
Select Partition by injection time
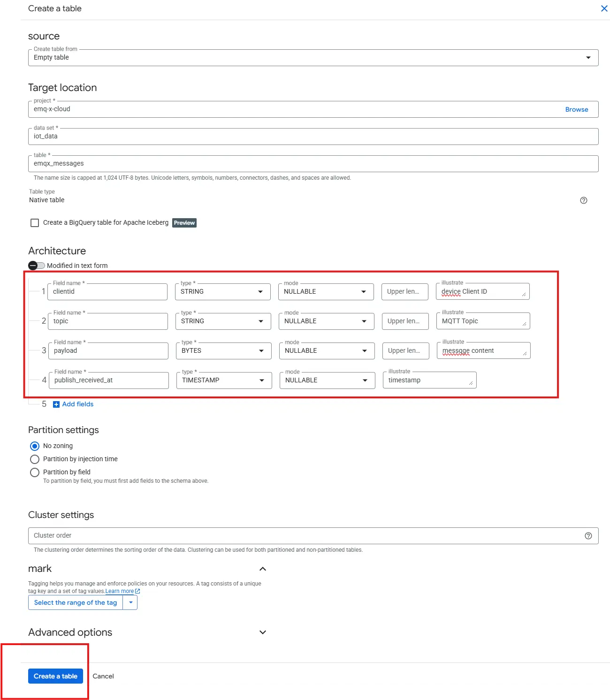coord(35,459)
